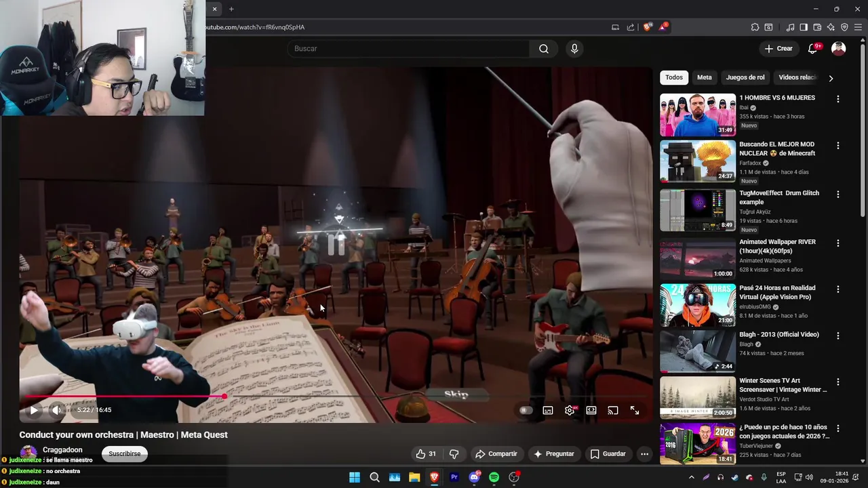Click the Crear button
The height and width of the screenshot is (488, 868).
tap(778, 49)
